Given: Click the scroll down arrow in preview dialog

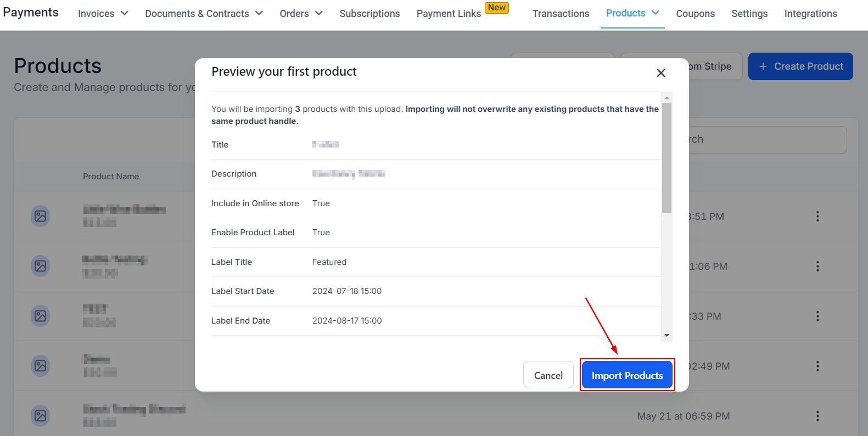Looking at the screenshot, I should (x=667, y=335).
